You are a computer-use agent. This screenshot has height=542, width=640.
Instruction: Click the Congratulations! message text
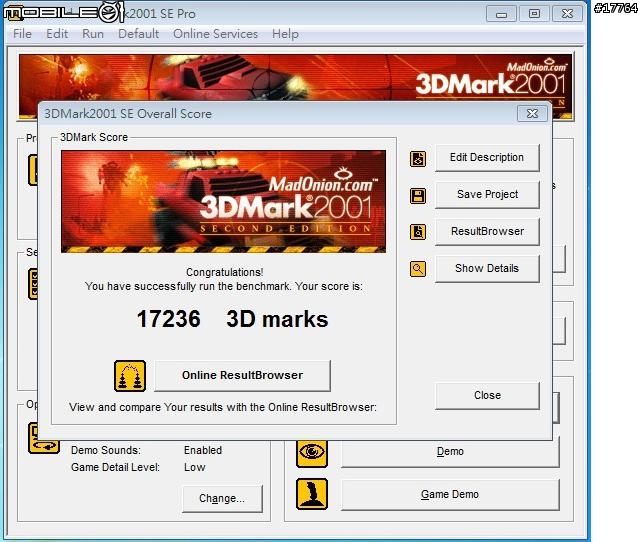pyautogui.click(x=224, y=272)
